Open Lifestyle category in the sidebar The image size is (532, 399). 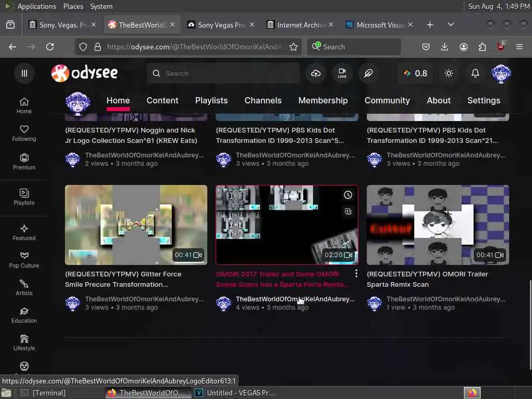(24, 343)
